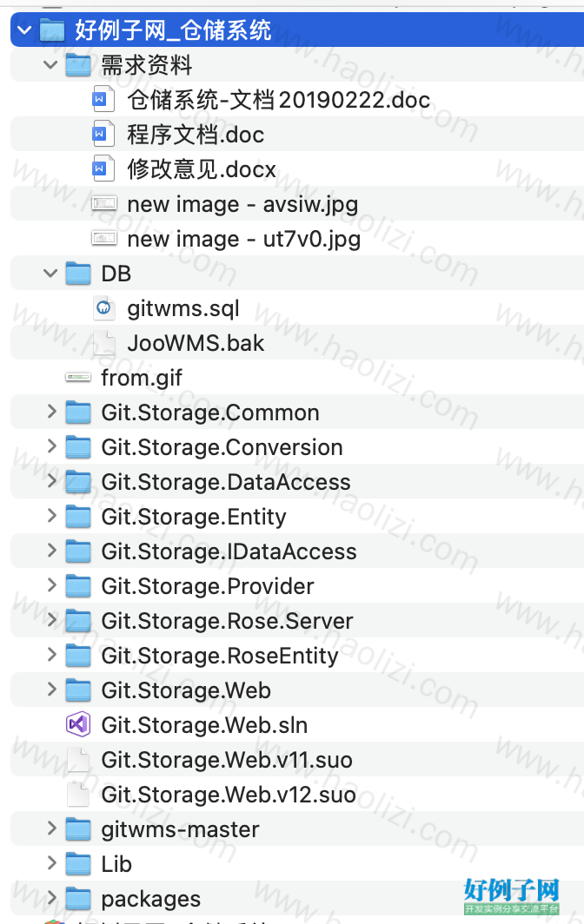Click the Git.Storage.Entity folder icon
The image size is (584, 924).
coord(78,517)
